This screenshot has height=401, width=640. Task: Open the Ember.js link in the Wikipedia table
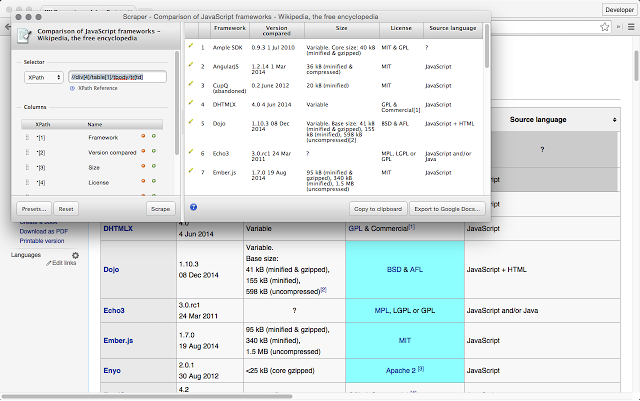(118, 341)
